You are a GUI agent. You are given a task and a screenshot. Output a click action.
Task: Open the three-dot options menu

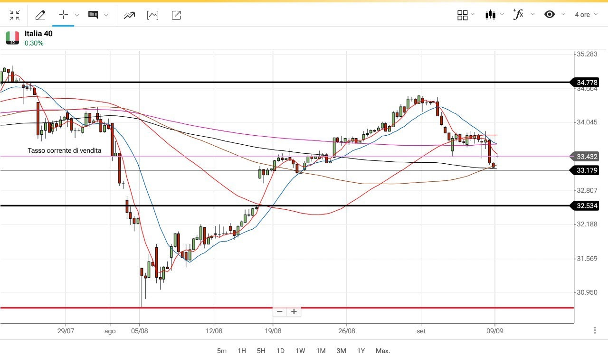coord(595,330)
